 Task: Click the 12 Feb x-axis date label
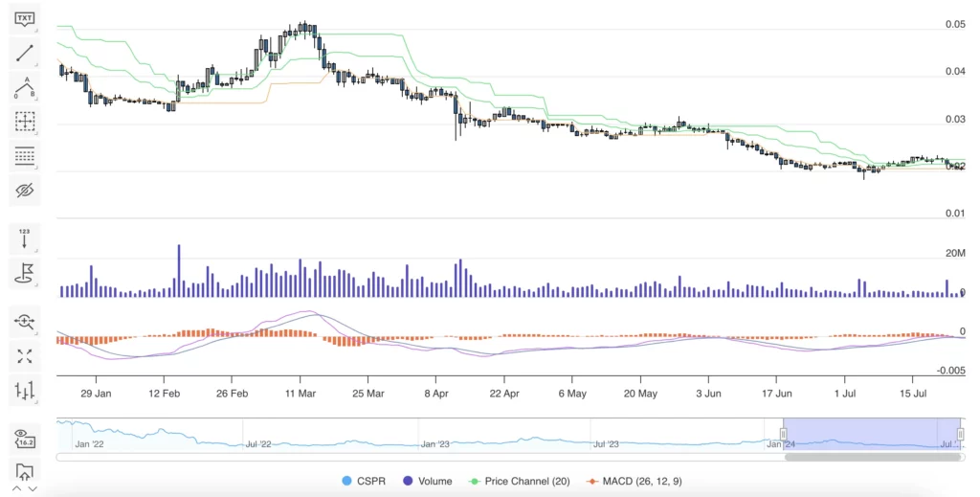point(164,394)
